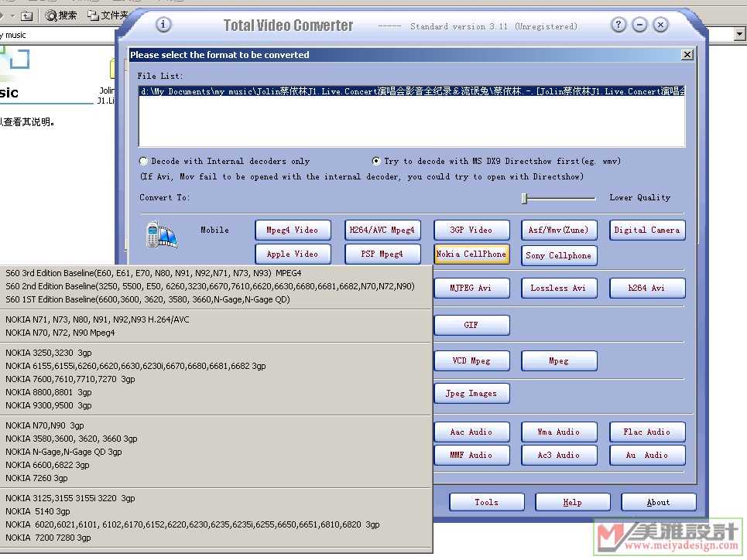Image resolution: width=747 pixels, height=560 pixels.
Task: Choose VCD Mpeg format
Action: click(x=471, y=361)
